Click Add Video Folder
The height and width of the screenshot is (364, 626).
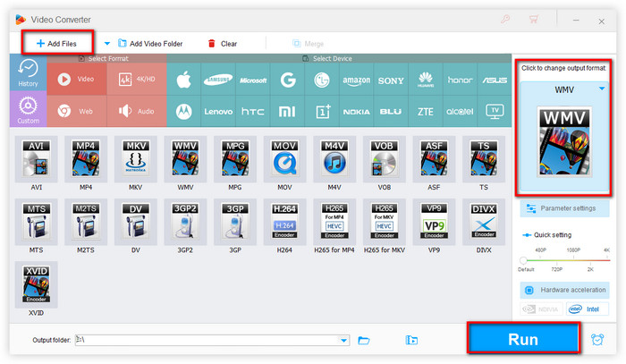[x=150, y=44]
